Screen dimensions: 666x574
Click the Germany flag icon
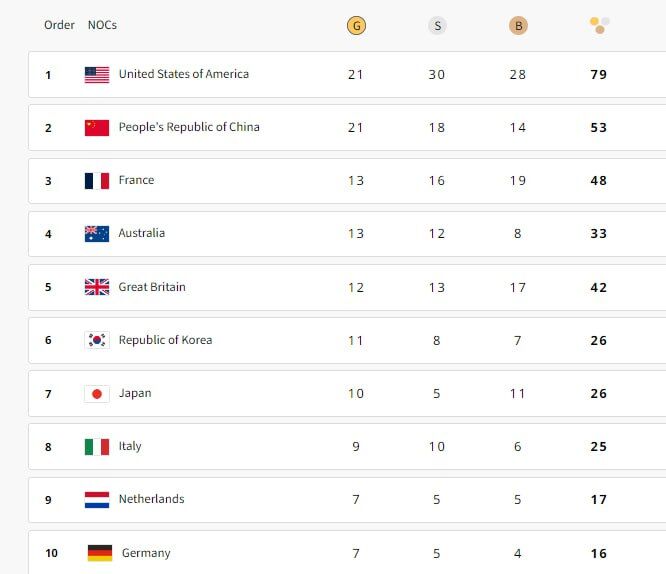[100, 553]
